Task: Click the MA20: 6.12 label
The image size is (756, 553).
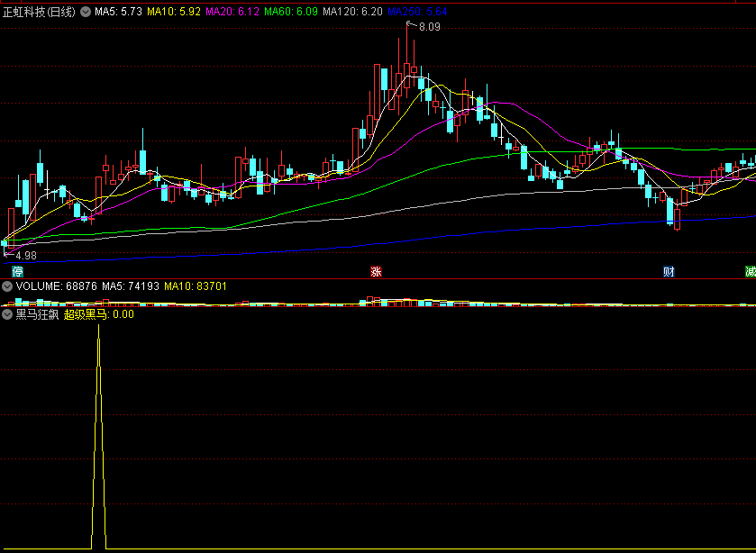Action: point(232,12)
